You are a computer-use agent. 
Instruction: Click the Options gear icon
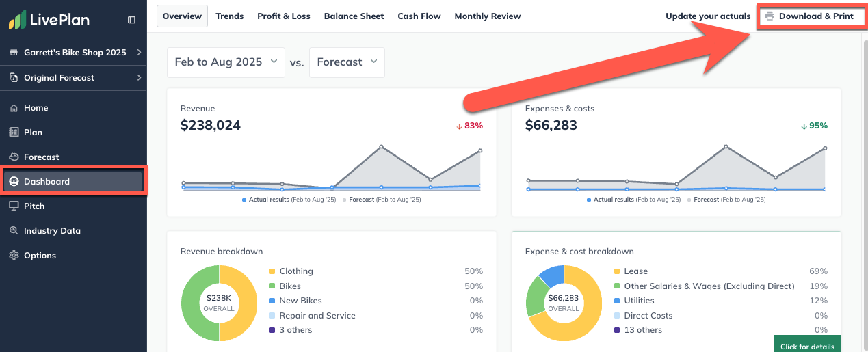14,256
